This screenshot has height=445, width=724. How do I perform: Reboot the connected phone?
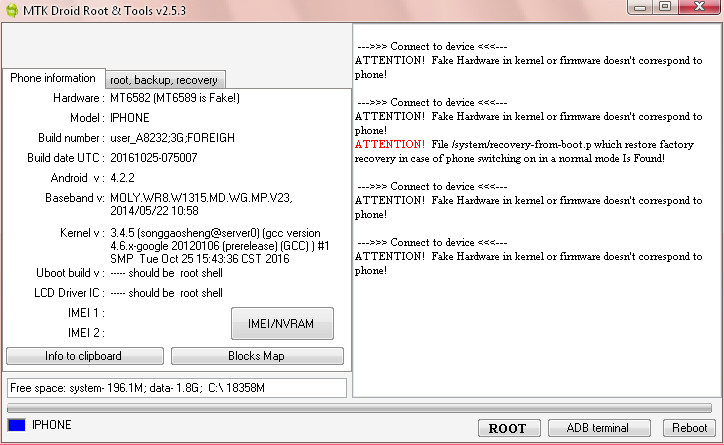[689, 428]
